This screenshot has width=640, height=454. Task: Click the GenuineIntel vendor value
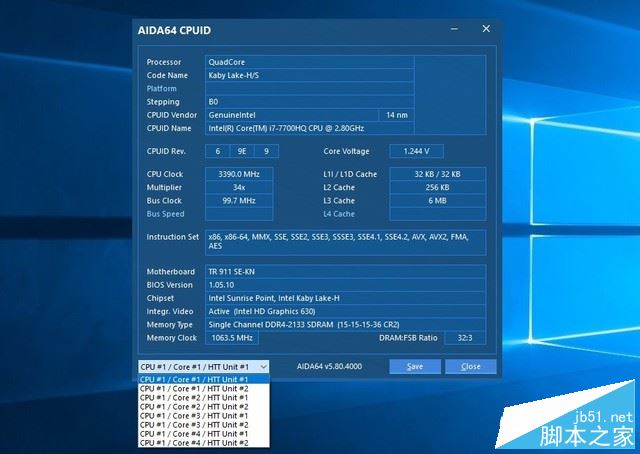pyautogui.click(x=292, y=115)
